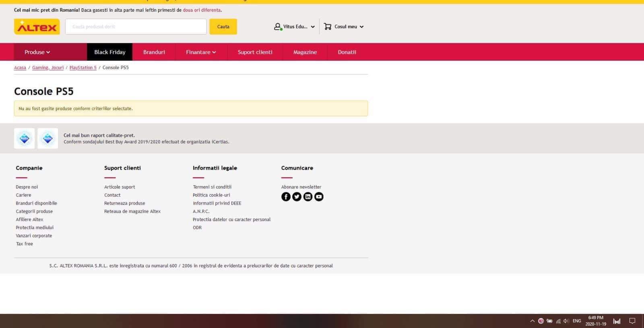Screen dimensions: 644x328
Task: Open the Branduri menu item
Action: pos(154,52)
